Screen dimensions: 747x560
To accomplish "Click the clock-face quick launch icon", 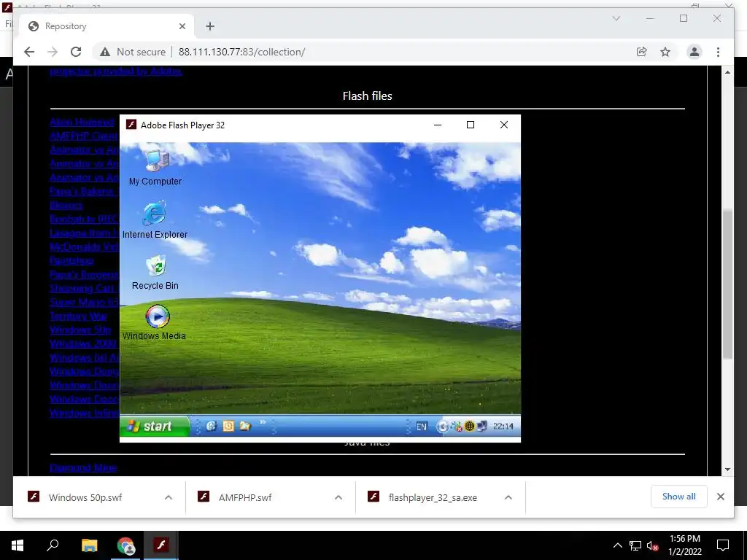I will pyautogui.click(x=228, y=426).
